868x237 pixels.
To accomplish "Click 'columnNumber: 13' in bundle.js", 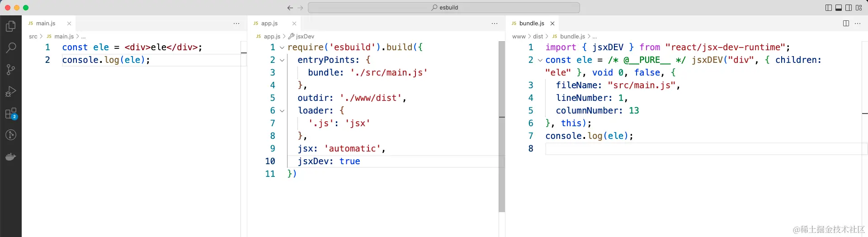I will (x=597, y=111).
